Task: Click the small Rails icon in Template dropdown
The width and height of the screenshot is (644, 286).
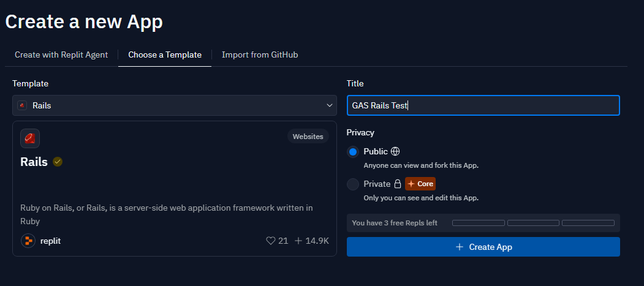Action: (x=23, y=105)
